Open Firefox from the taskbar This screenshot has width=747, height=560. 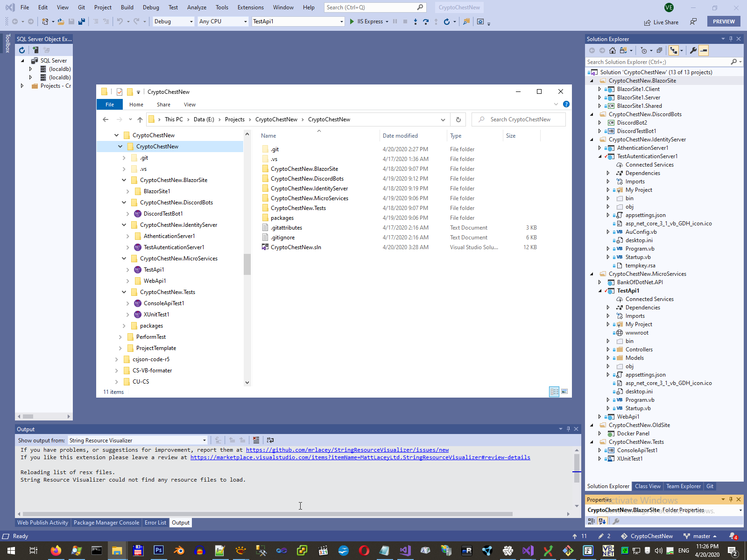pos(56,551)
